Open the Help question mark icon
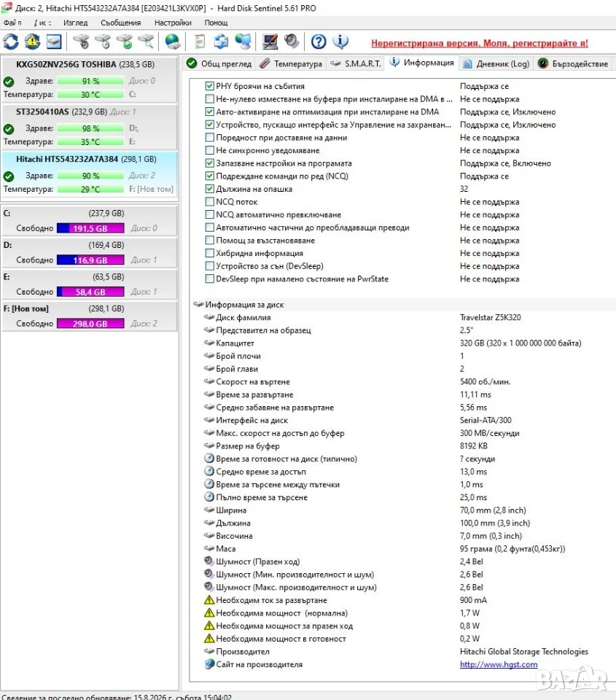 (x=319, y=42)
